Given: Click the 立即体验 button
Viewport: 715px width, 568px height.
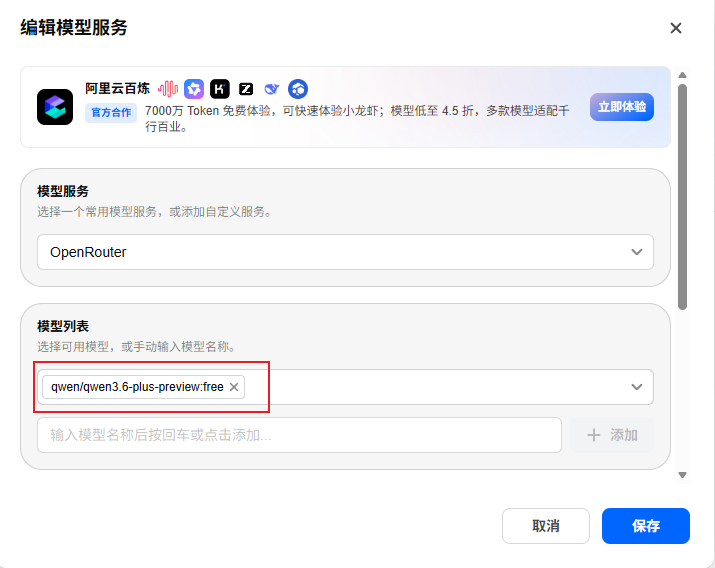Looking at the screenshot, I should pos(622,107).
